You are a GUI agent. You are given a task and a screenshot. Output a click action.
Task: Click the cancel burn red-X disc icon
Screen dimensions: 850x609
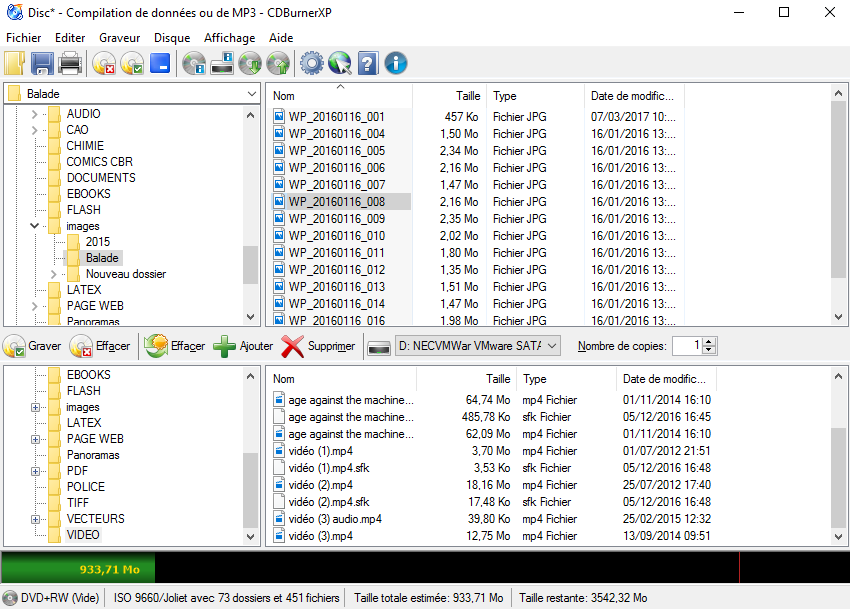coord(105,63)
